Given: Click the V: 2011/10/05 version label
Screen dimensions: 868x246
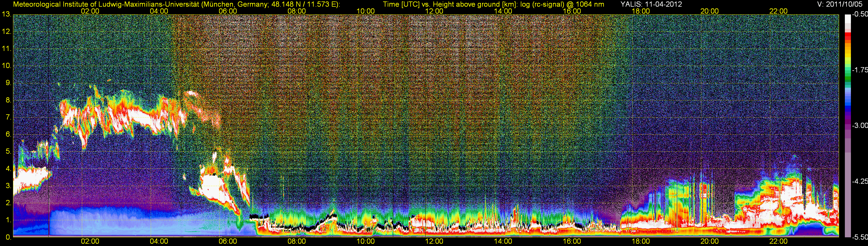Looking at the screenshot, I should click(841, 4).
